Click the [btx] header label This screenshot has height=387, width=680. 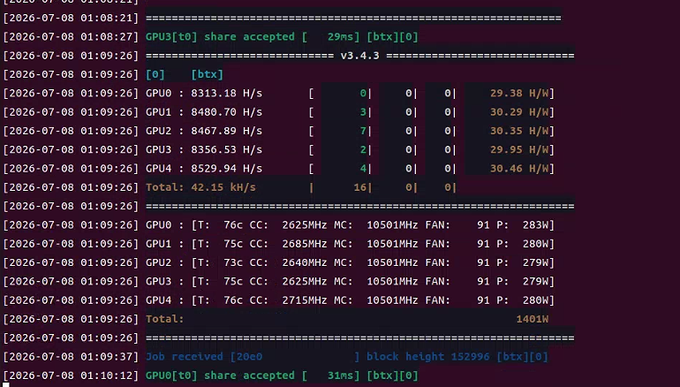207,75
